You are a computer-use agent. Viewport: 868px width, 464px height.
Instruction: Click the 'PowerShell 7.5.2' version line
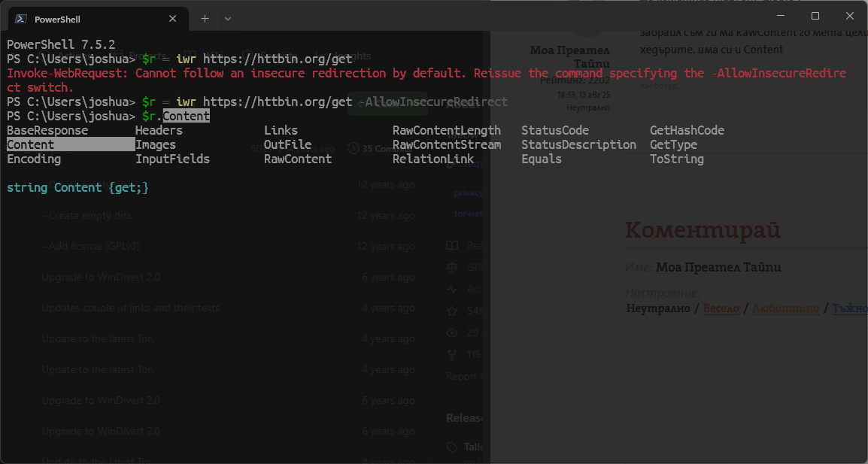tap(61, 44)
